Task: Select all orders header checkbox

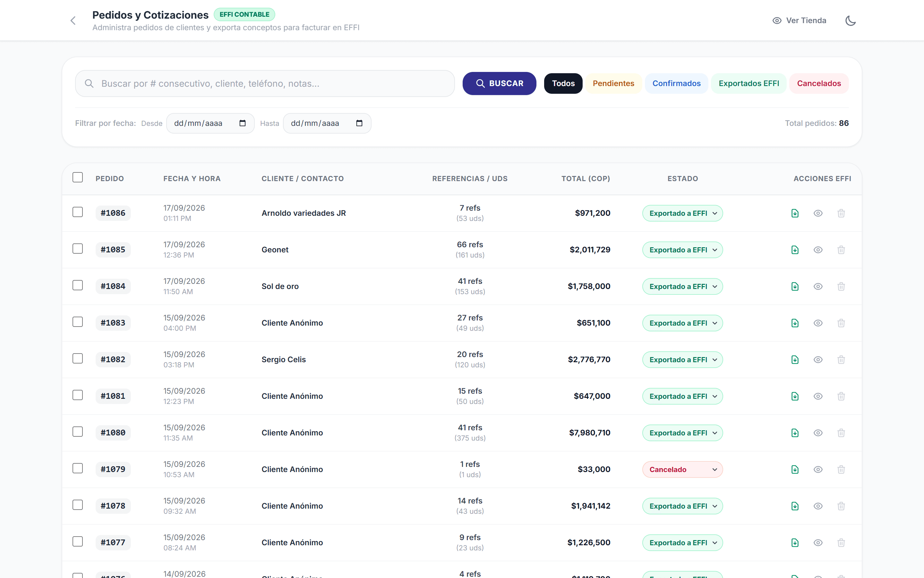Action: (x=78, y=177)
